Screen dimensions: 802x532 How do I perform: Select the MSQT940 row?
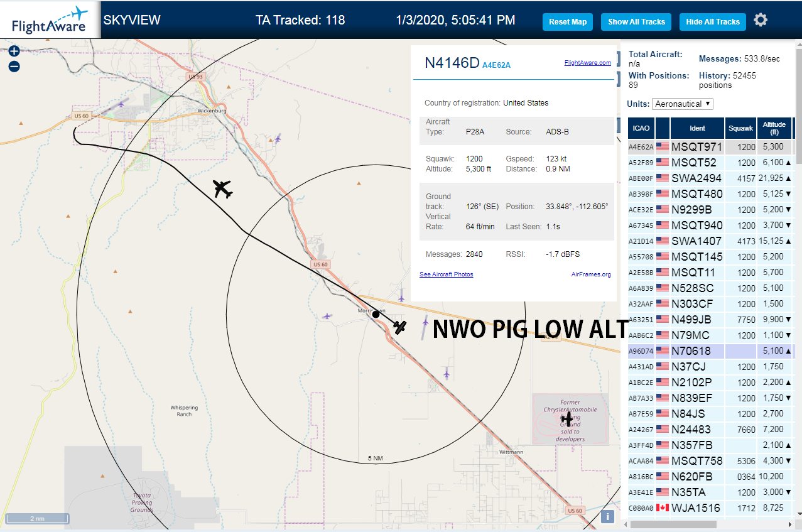tap(711, 225)
